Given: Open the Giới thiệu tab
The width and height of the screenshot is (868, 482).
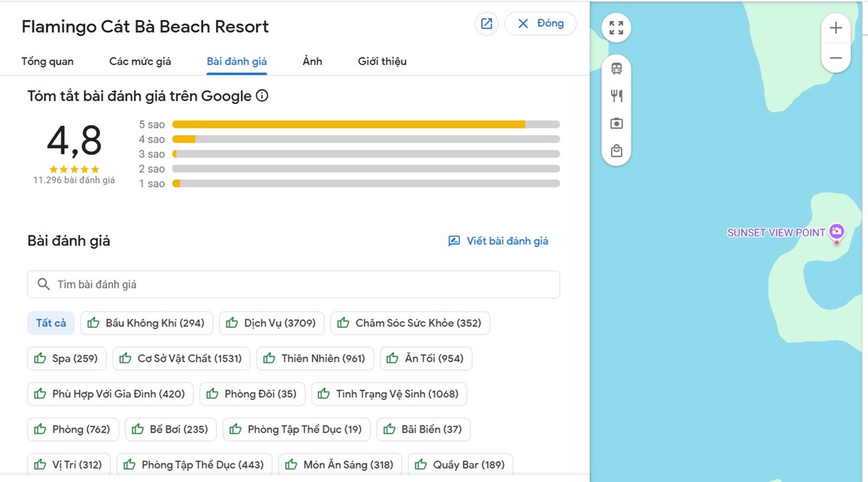Looking at the screenshot, I should coord(382,61).
